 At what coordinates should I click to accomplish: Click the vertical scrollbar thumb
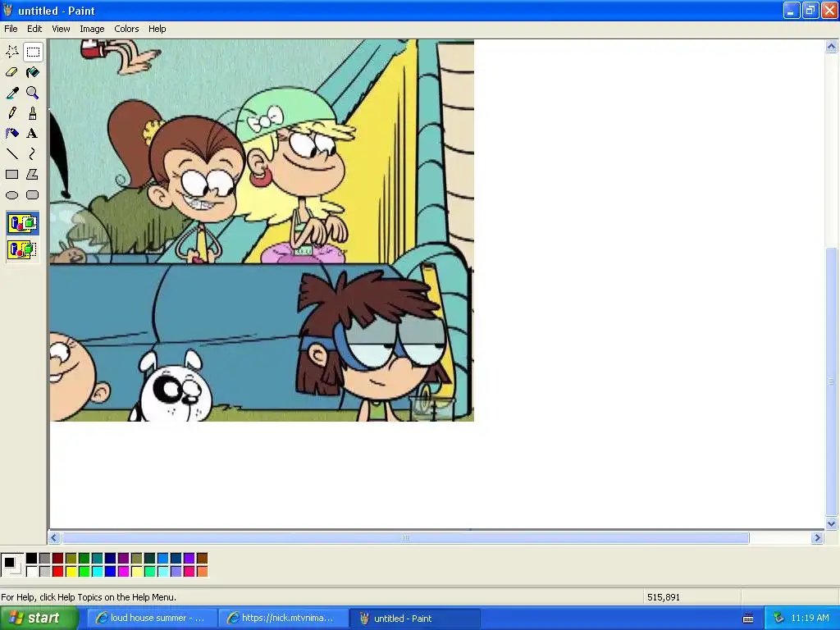[x=831, y=381]
